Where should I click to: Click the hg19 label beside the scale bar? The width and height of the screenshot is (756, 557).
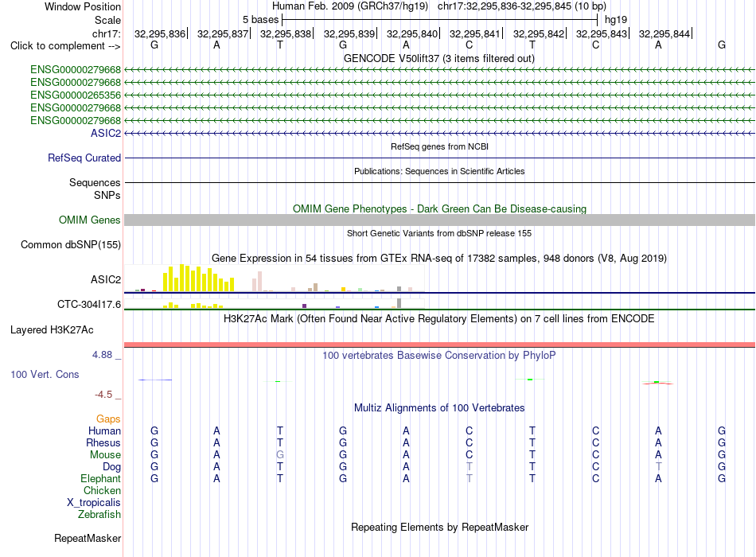tap(616, 20)
